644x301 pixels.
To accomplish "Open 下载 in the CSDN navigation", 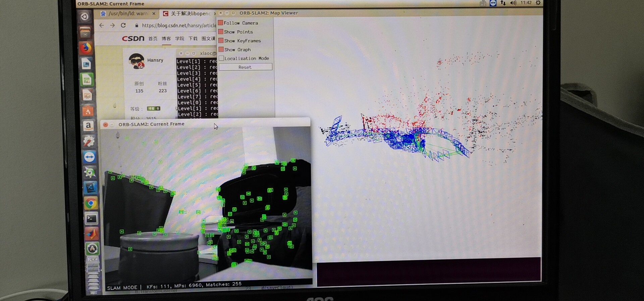I will point(193,39).
